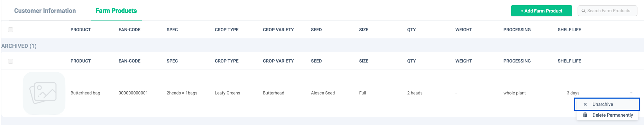This screenshot has height=125, width=644.
Task: Focus the Search Farm Products field
Action: tap(607, 11)
